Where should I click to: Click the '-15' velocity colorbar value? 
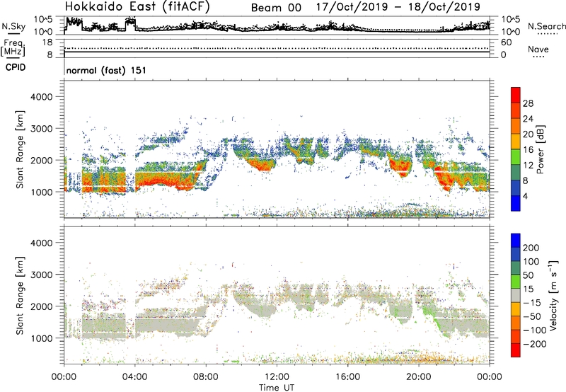[532, 303]
